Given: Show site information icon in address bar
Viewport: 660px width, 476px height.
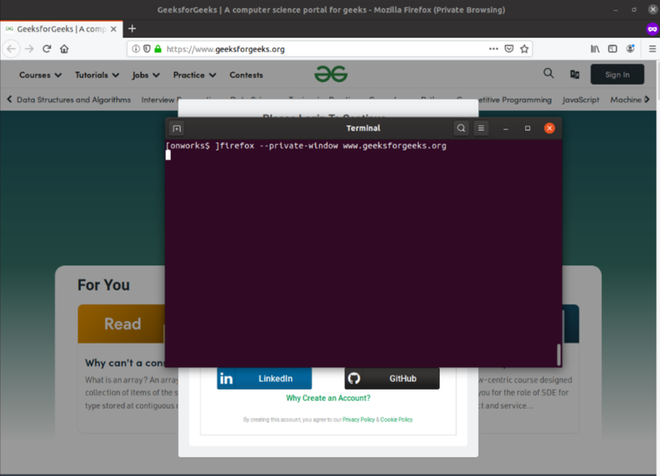Looking at the screenshot, I should 136,49.
